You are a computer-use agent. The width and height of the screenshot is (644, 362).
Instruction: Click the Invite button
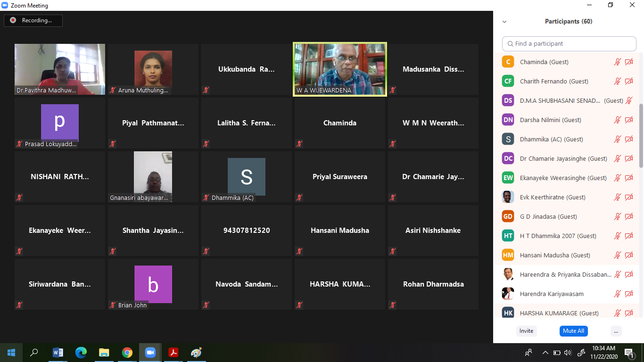click(527, 331)
